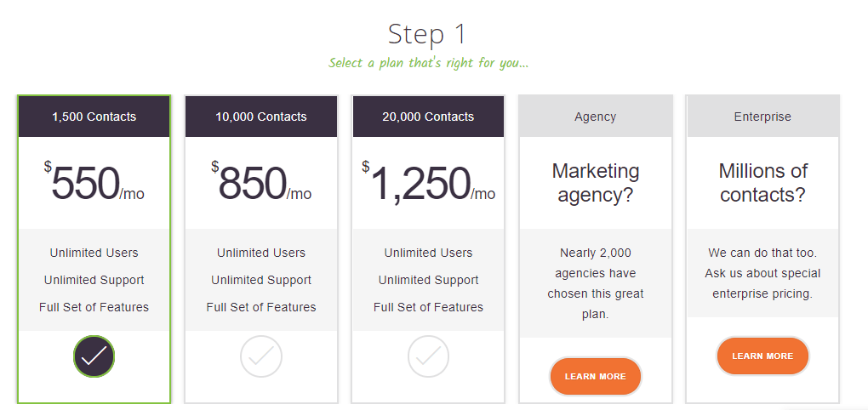Screen dimensions: 868x410
Task: Select the 1,500 Contacts plan checkmark
Action: click(94, 356)
